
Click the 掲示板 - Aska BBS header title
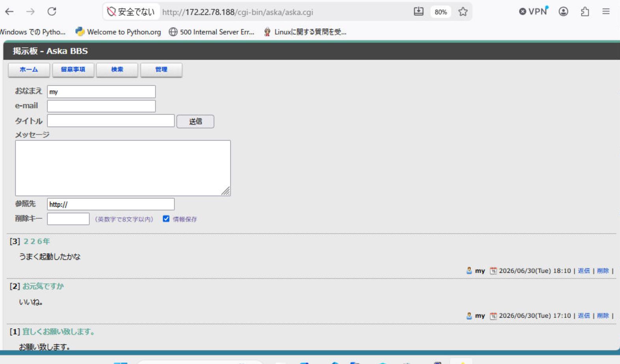coord(50,51)
